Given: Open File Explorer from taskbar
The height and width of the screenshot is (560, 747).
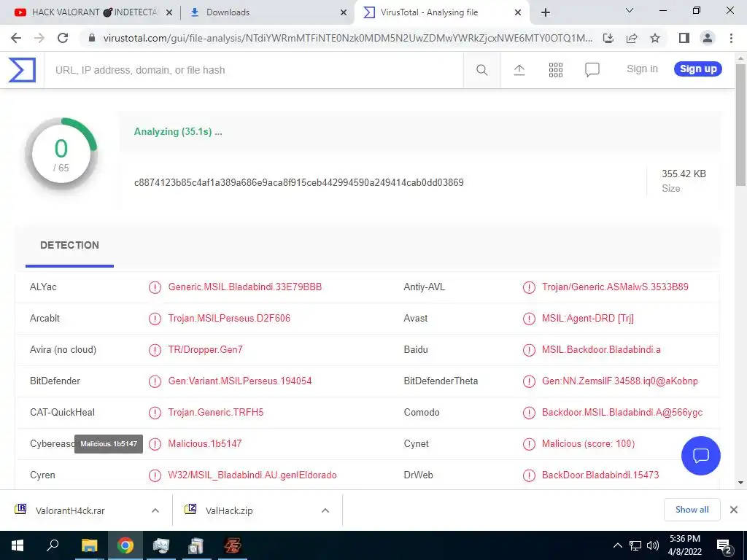Looking at the screenshot, I should (x=89, y=545).
